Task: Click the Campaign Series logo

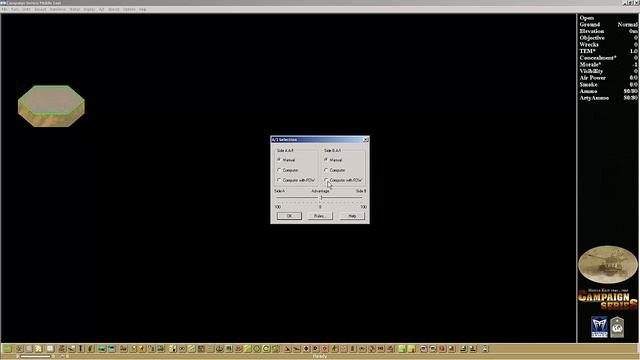Action: click(608, 300)
